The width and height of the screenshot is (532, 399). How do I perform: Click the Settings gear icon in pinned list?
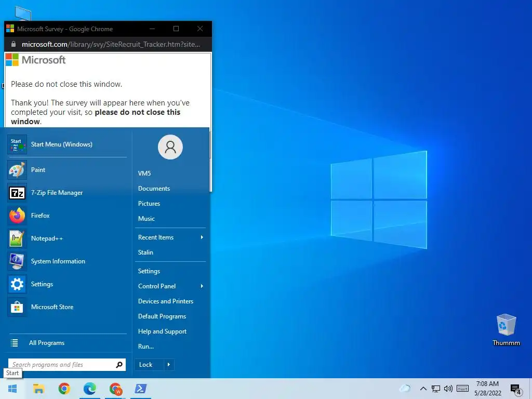(17, 284)
